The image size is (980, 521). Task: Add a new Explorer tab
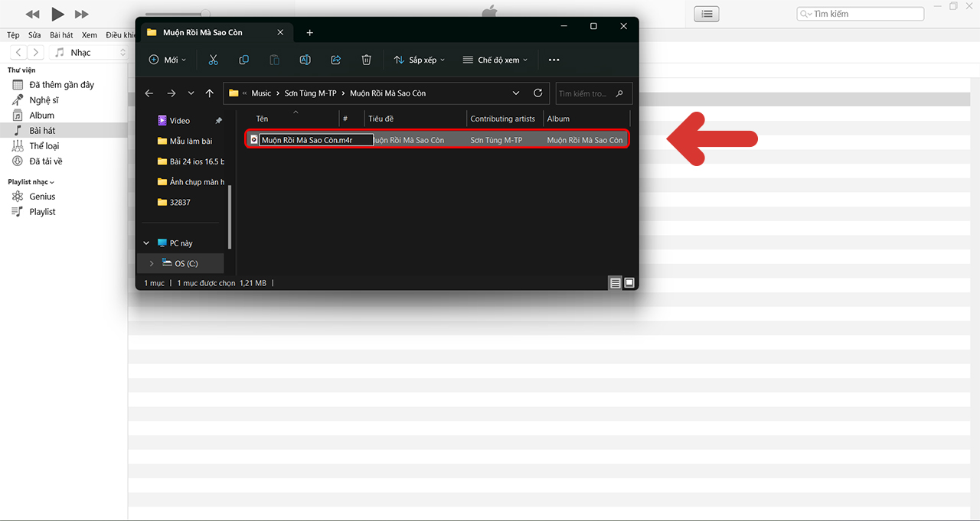tap(309, 33)
